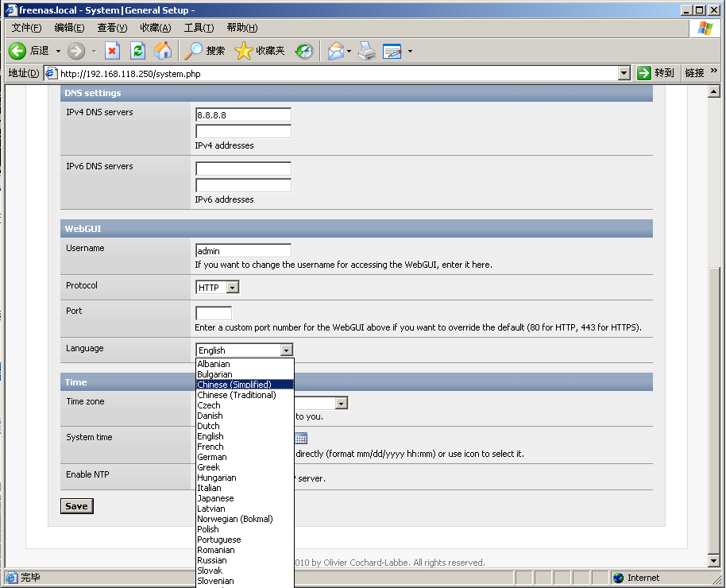
Task: Select Polish in language list
Action: tap(245, 530)
